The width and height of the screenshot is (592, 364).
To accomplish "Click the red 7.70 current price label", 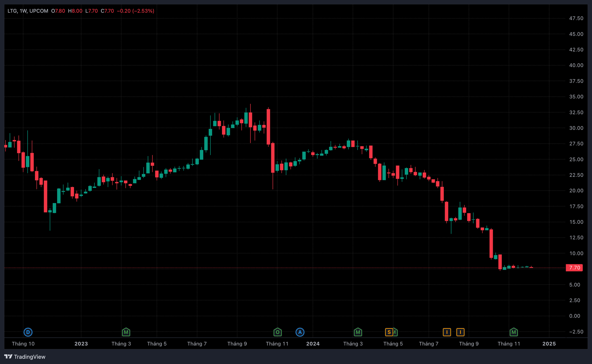I will (x=574, y=268).
